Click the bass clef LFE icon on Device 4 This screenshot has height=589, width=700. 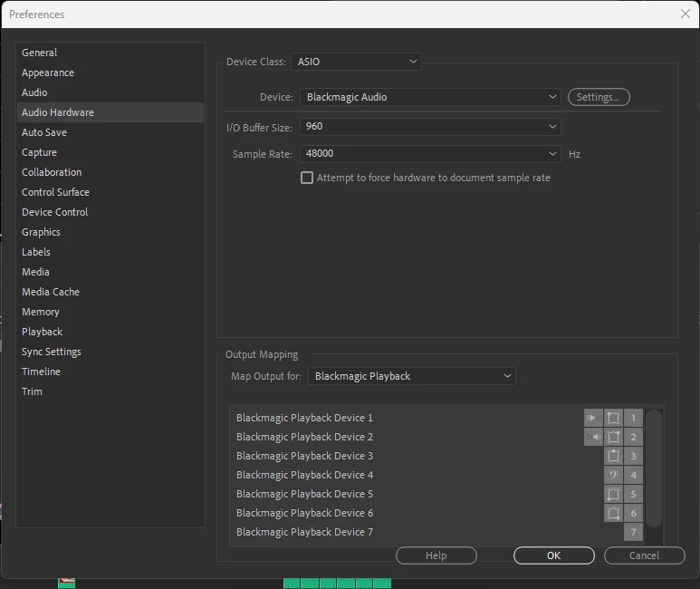[x=613, y=475]
